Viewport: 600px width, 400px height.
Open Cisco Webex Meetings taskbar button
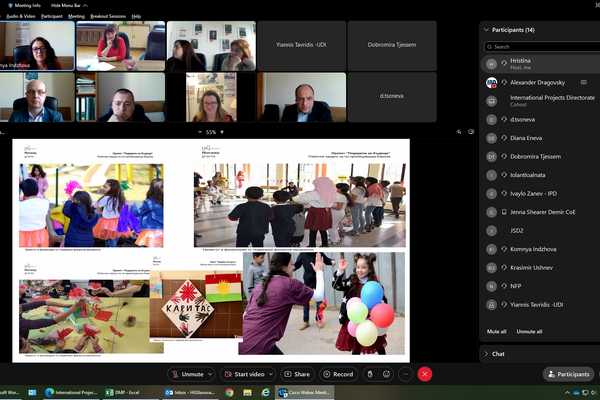coord(305,392)
